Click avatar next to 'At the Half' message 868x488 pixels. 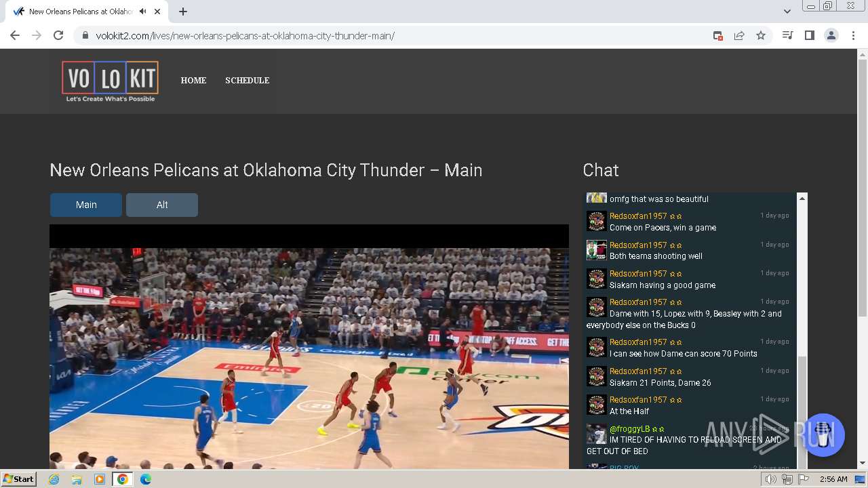pyautogui.click(x=597, y=405)
